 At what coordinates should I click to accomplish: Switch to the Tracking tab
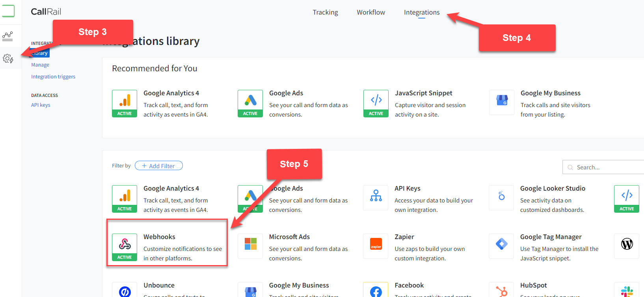coord(325,12)
